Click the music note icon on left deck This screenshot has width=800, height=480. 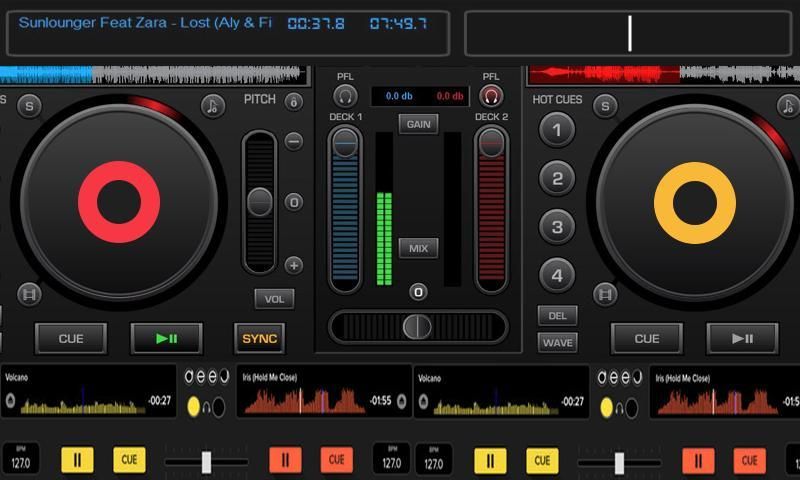pyautogui.click(x=211, y=106)
